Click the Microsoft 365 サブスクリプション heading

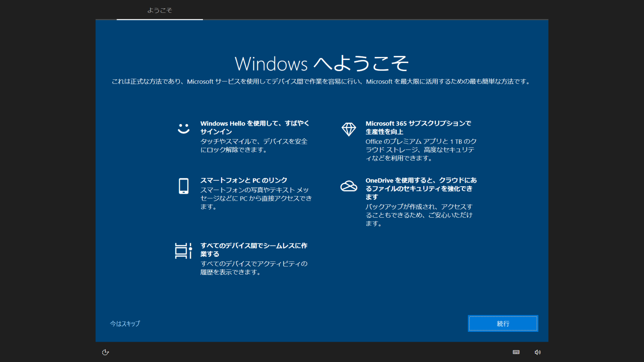418,127
